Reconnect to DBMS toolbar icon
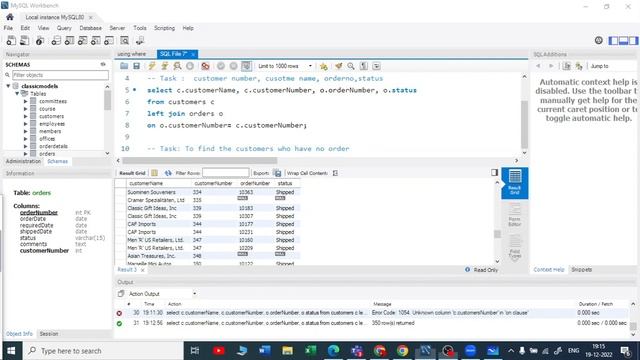 [140, 40]
